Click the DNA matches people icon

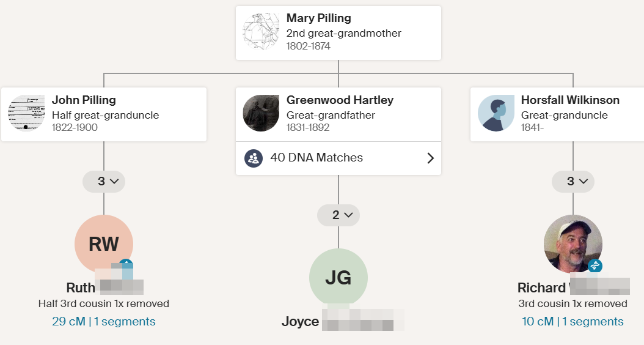tap(254, 158)
